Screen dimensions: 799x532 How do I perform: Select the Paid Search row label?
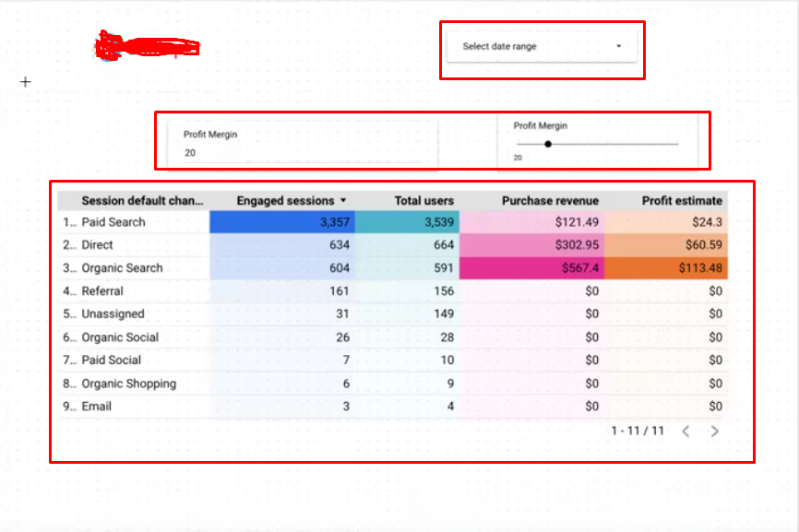[x=113, y=222]
